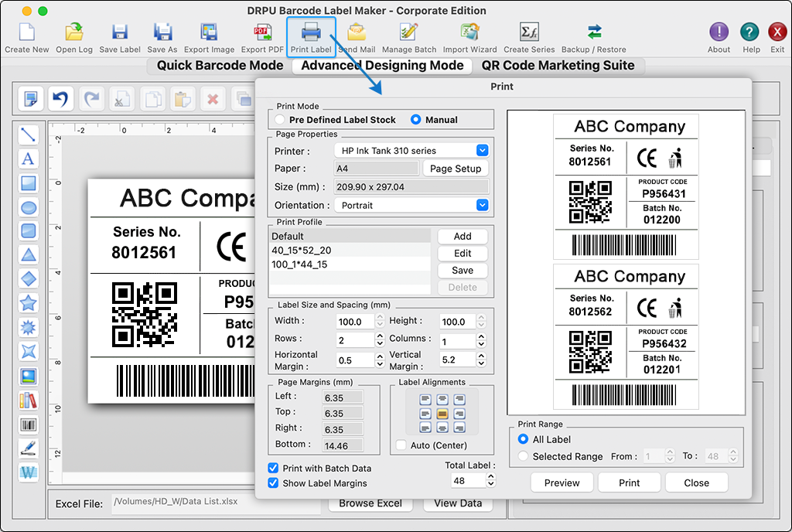
Task: Click the Total Label input field
Action: tap(468, 480)
